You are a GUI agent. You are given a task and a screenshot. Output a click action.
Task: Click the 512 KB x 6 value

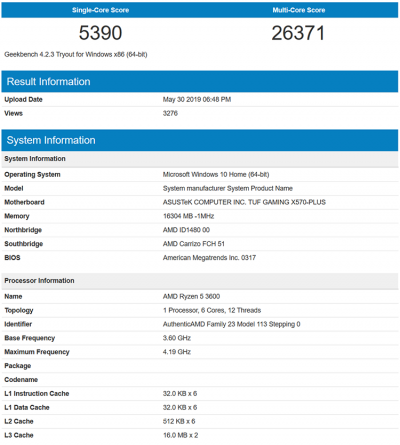(179, 421)
